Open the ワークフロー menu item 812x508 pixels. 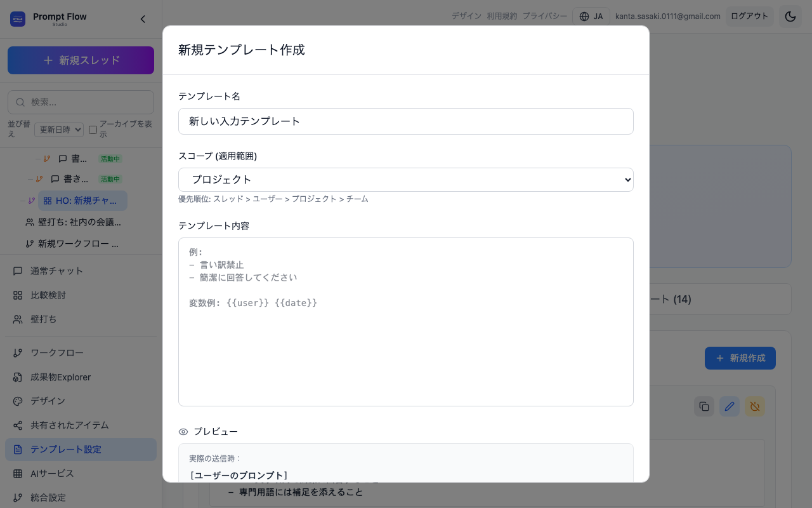point(81,353)
